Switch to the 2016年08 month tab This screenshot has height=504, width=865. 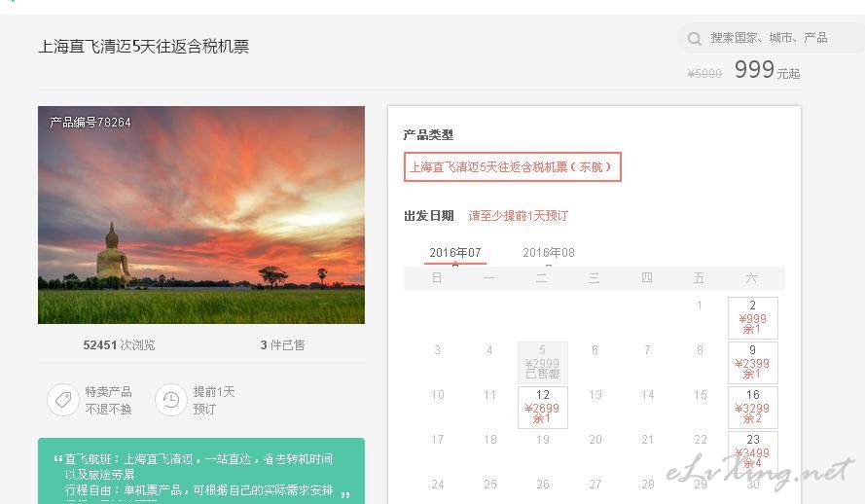point(549,253)
